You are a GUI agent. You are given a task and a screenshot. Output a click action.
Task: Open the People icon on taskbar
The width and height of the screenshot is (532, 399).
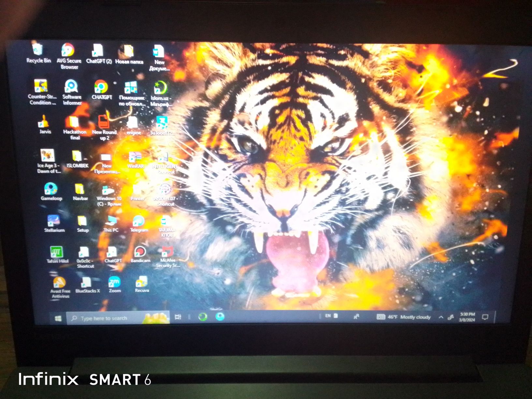pos(356,316)
